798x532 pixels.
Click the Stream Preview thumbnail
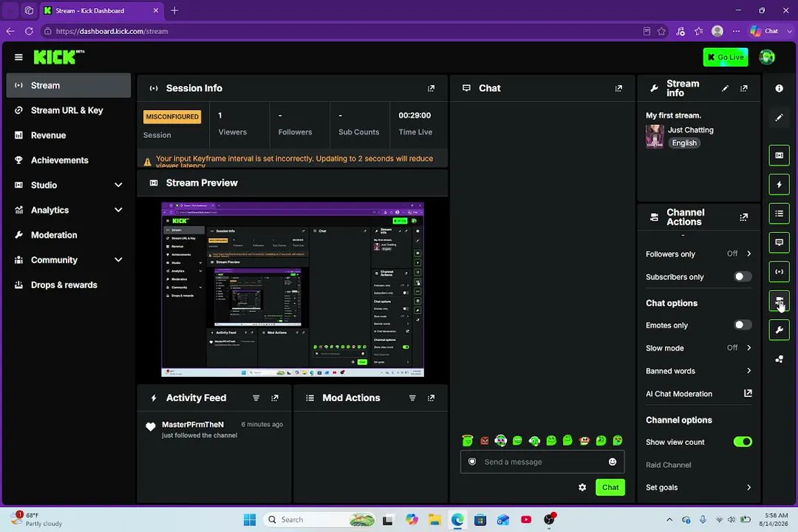pos(293,289)
